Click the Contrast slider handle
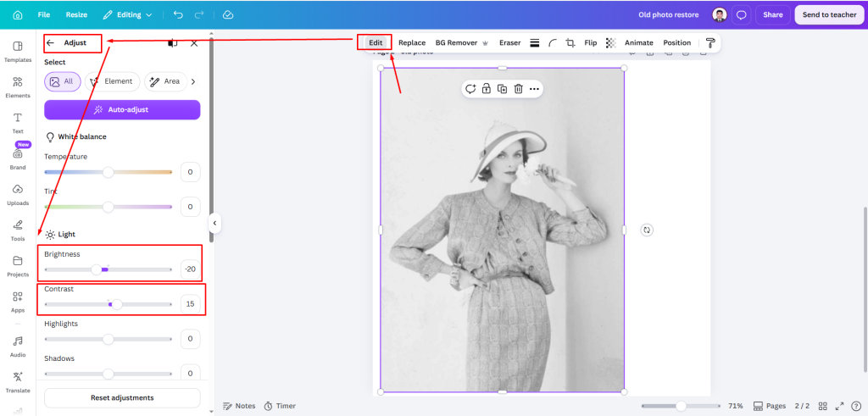 (x=117, y=303)
